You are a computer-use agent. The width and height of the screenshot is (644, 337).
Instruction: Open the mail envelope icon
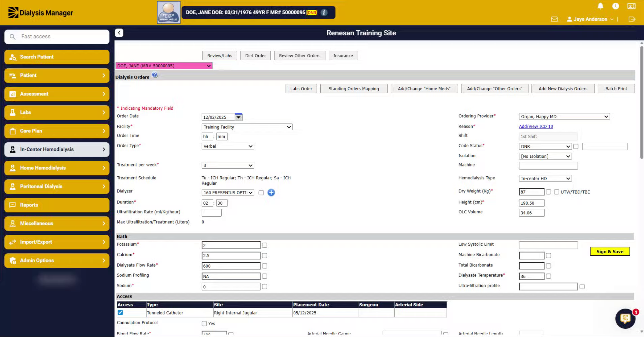coord(554,19)
